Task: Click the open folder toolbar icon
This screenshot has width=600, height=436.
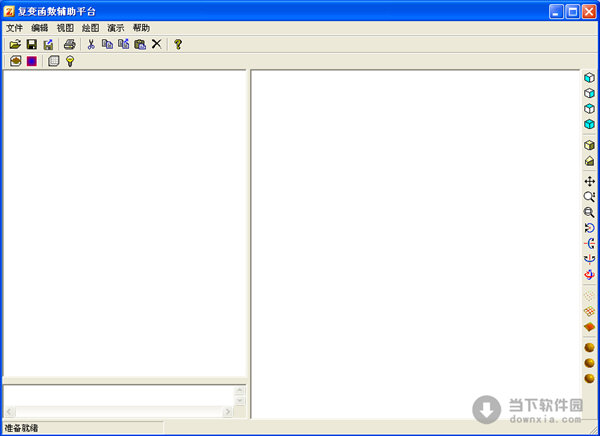Action: point(15,44)
